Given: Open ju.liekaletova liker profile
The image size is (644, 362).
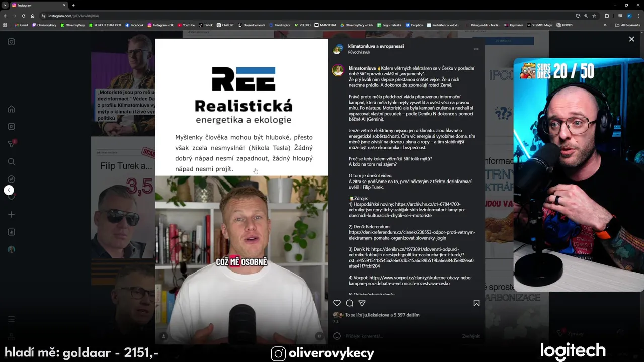Looking at the screenshot, I should [x=376, y=315].
